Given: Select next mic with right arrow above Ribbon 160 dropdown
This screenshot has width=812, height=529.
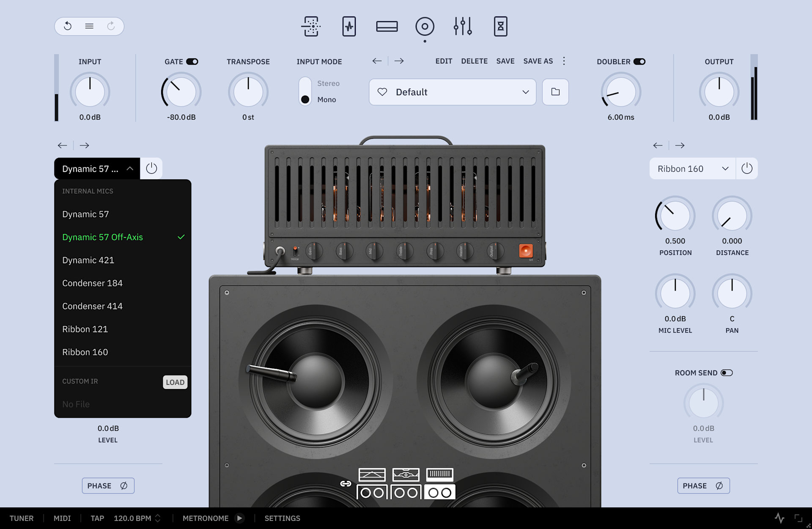Looking at the screenshot, I should (680, 145).
